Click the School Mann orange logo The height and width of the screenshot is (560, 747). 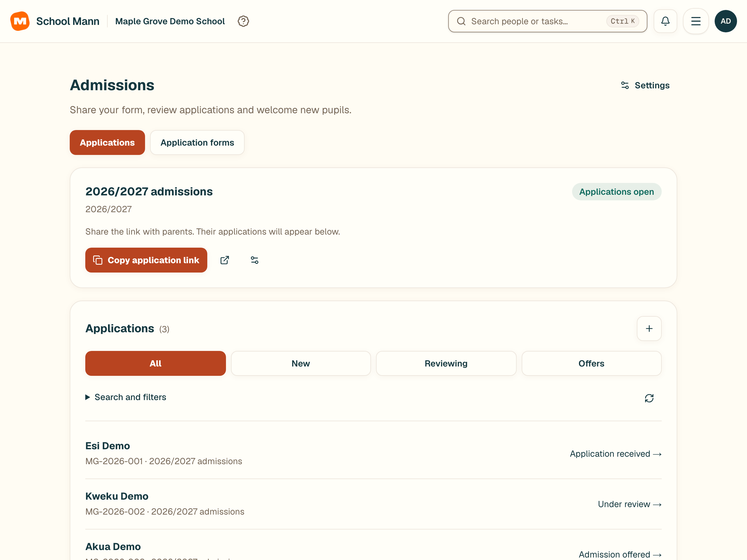20,21
